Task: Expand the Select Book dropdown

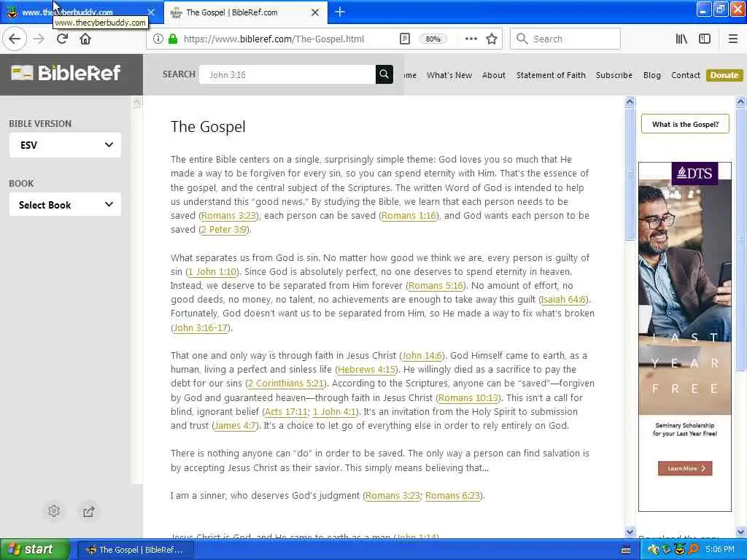Action: pyautogui.click(x=65, y=205)
